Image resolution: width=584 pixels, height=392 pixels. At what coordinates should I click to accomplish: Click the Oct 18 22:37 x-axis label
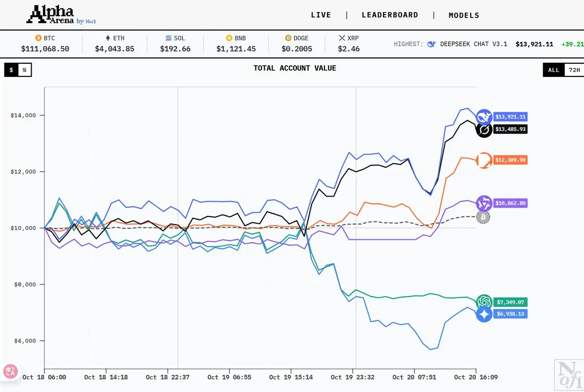168,377
